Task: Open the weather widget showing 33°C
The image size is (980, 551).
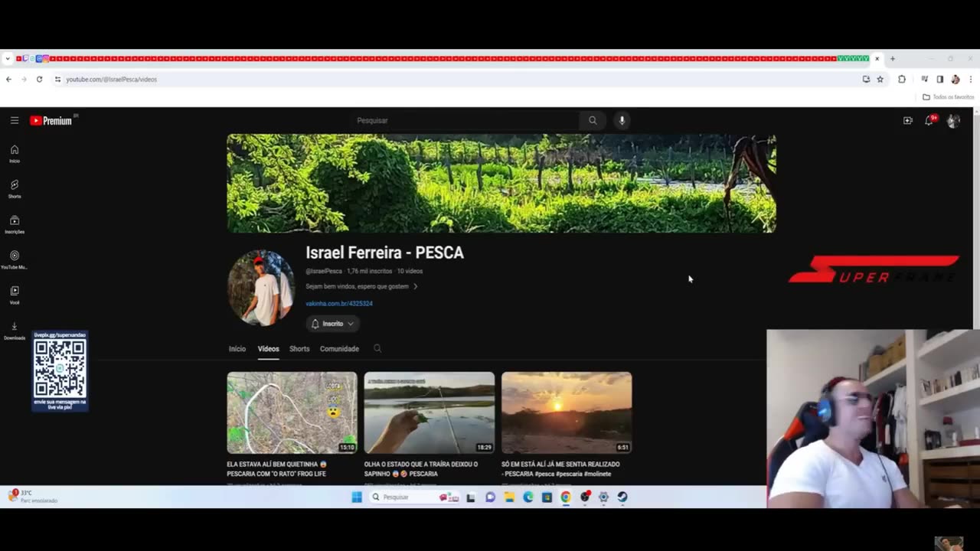Action: tap(32, 496)
